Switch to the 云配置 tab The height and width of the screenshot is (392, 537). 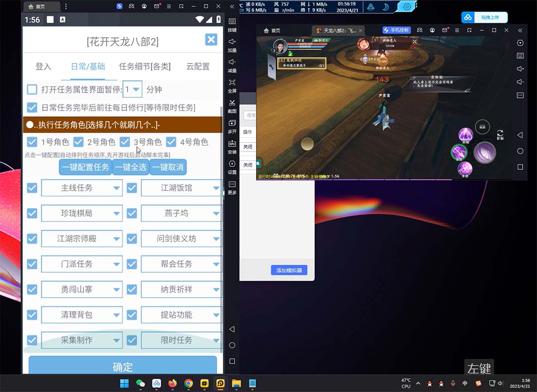(198, 67)
